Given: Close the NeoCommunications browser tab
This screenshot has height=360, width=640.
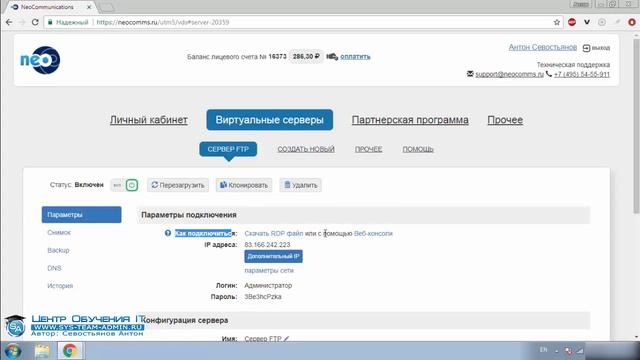Looking at the screenshot, I should (89, 7).
